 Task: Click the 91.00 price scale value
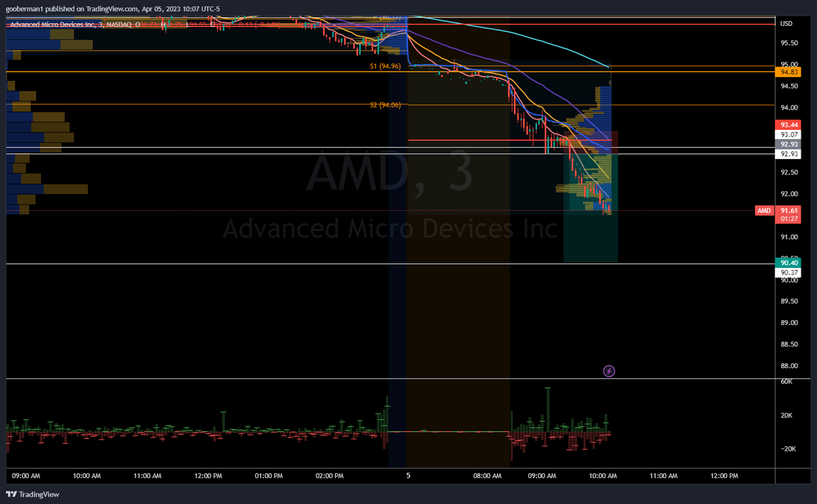(x=790, y=237)
